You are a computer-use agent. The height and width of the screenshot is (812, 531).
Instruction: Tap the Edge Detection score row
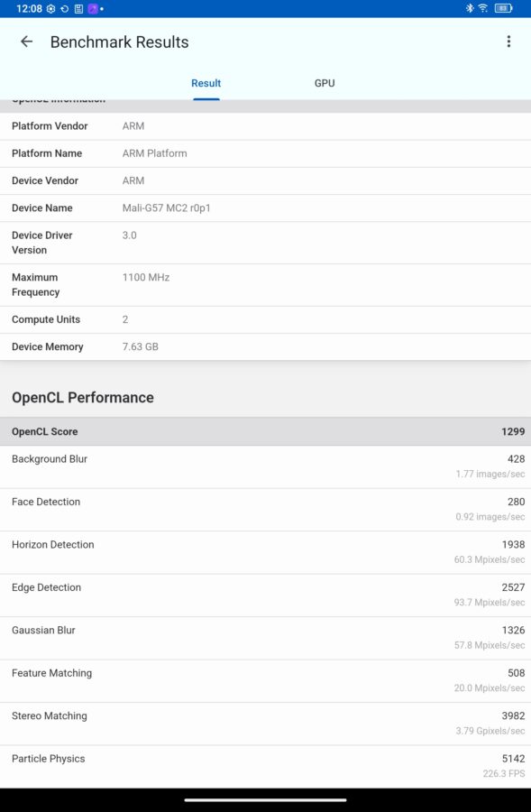pos(265,595)
